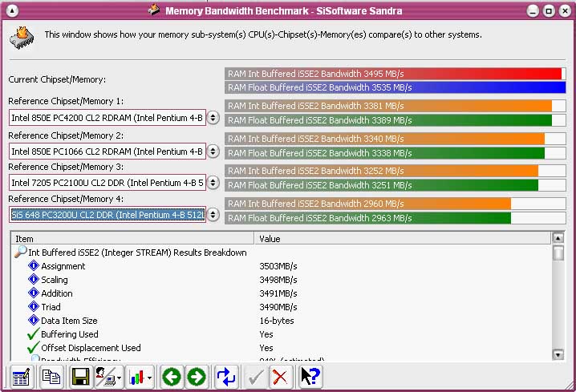
Task: Open the user and computer options icon
Action: click(104, 377)
